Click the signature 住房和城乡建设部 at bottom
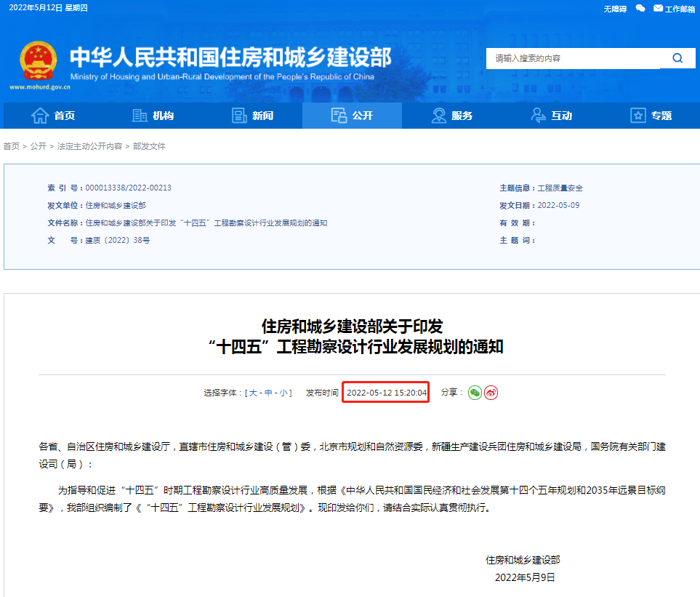700x597 pixels. (x=523, y=560)
